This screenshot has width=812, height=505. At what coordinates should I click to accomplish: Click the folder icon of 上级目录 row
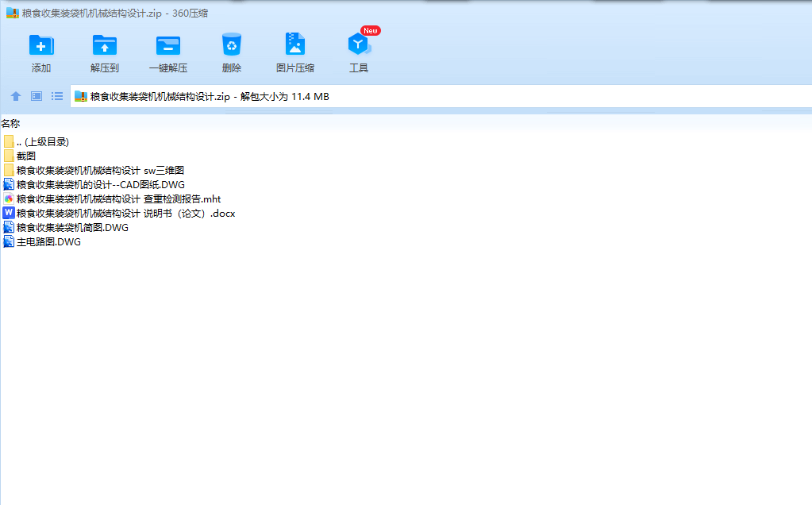coord(8,141)
